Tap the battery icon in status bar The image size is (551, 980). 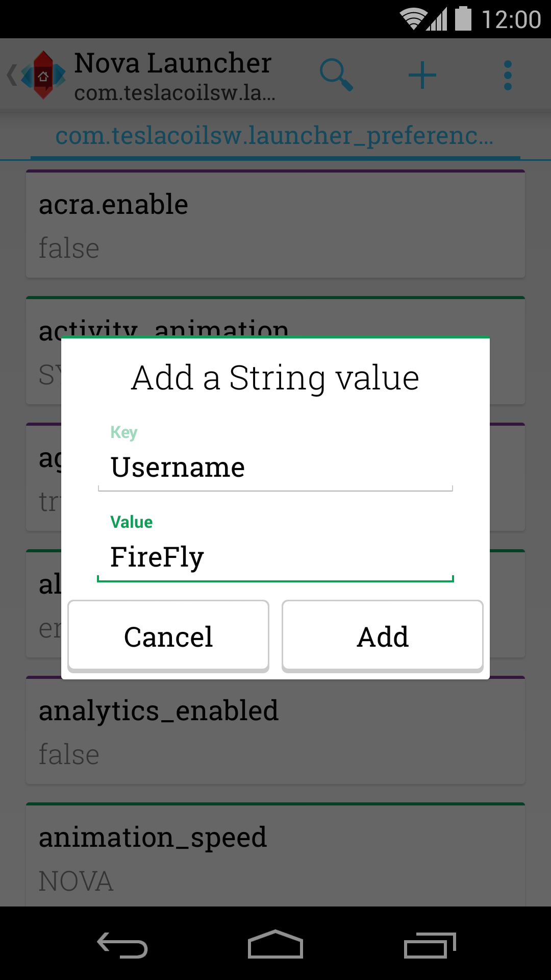pyautogui.click(x=463, y=19)
